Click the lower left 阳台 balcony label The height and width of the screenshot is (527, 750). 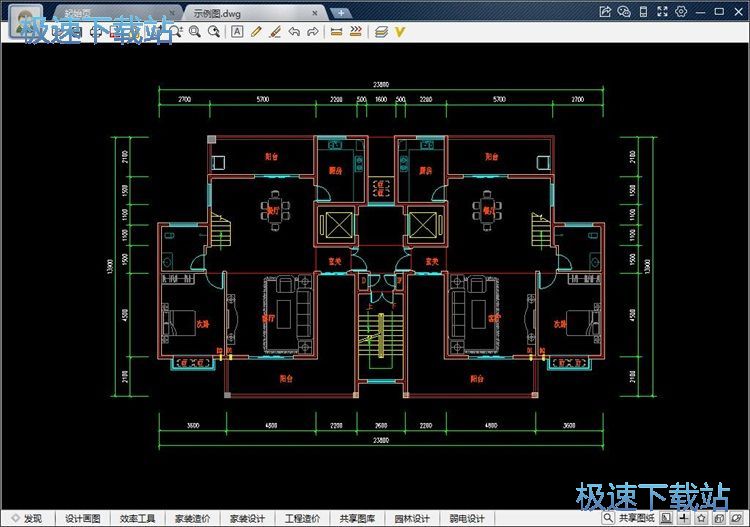tap(286, 379)
